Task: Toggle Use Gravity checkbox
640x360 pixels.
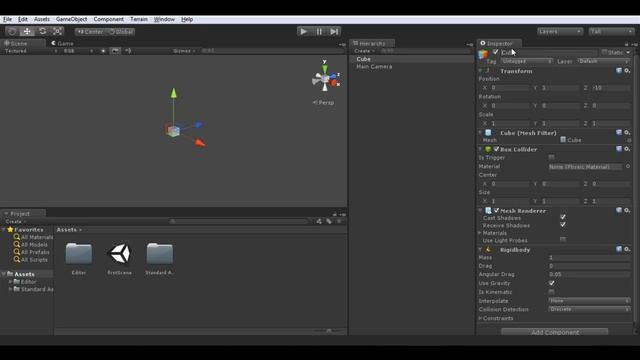Action: [x=551, y=283]
